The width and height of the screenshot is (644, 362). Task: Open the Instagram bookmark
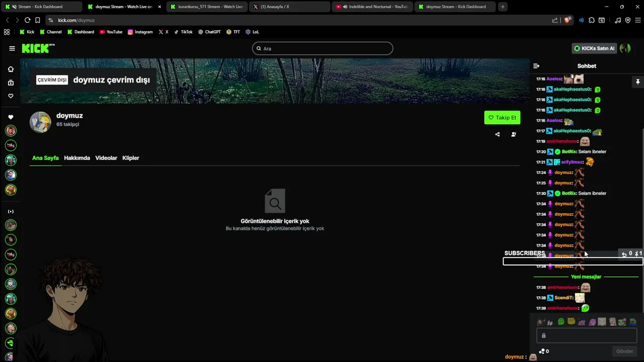point(140,32)
